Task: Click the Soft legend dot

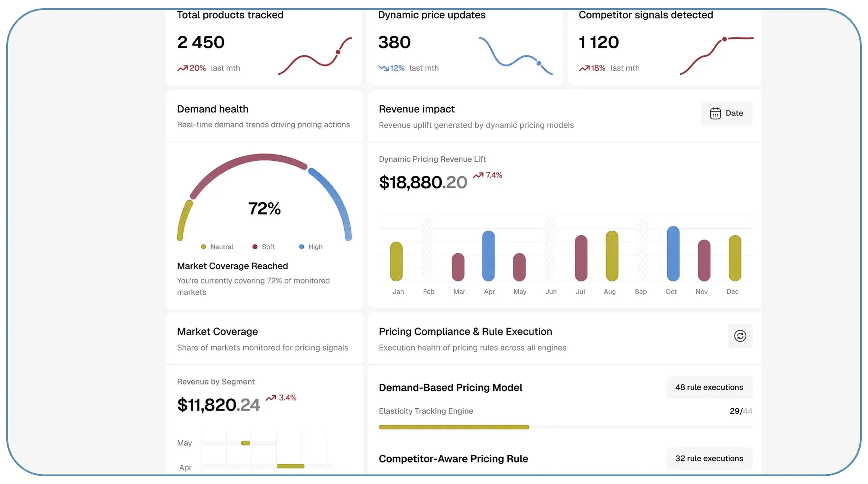Action: [x=255, y=247]
